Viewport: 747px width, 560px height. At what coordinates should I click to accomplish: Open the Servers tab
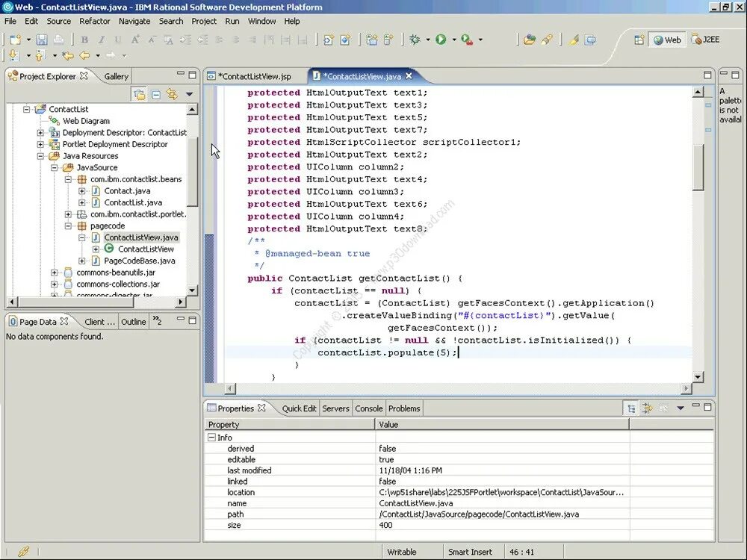(335, 408)
